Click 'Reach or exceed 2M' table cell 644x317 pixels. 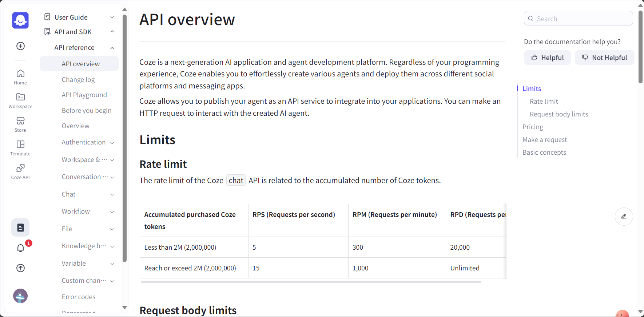[194, 268]
